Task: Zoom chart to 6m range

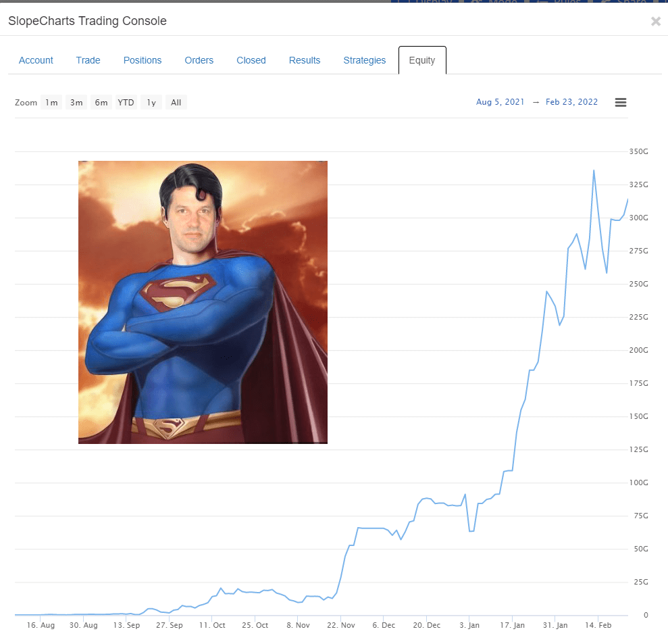Action: click(101, 103)
